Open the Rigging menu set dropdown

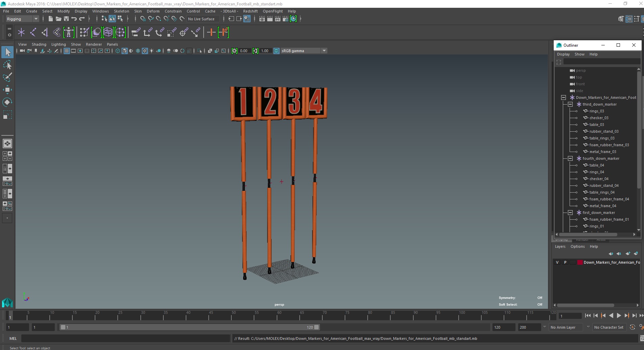point(22,19)
